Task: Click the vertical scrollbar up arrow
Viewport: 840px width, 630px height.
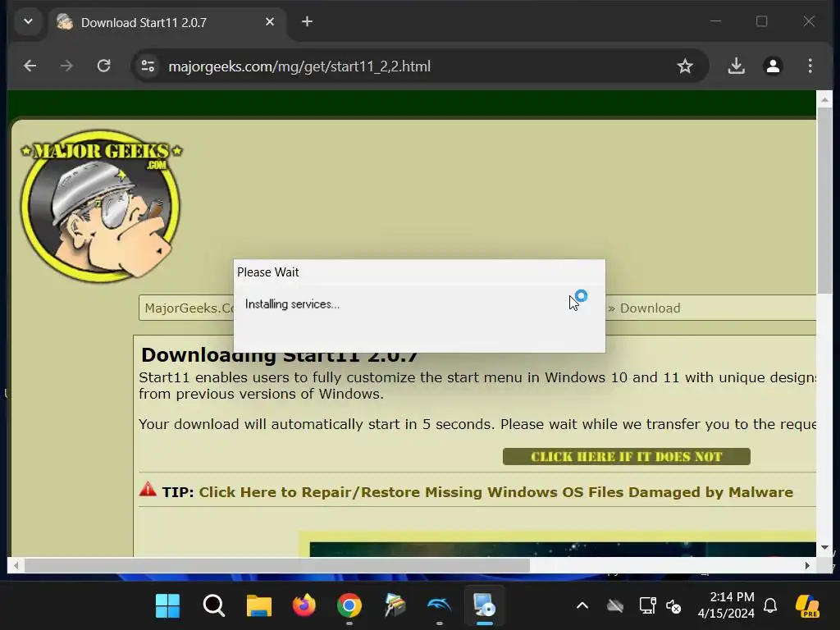Action: [x=824, y=99]
